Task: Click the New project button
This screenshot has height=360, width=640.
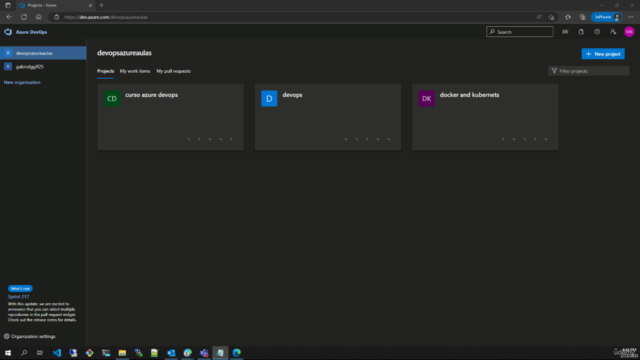Action: click(x=603, y=54)
